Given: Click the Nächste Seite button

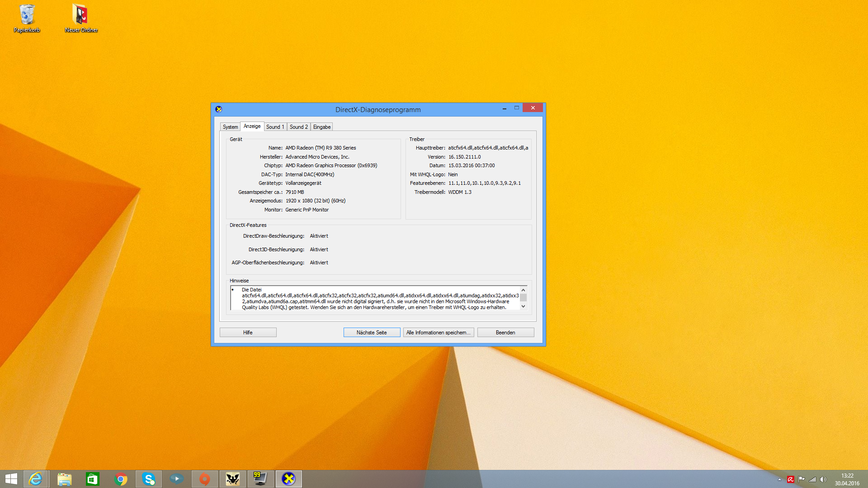Looking at the screenshot, I should point(372,333).
